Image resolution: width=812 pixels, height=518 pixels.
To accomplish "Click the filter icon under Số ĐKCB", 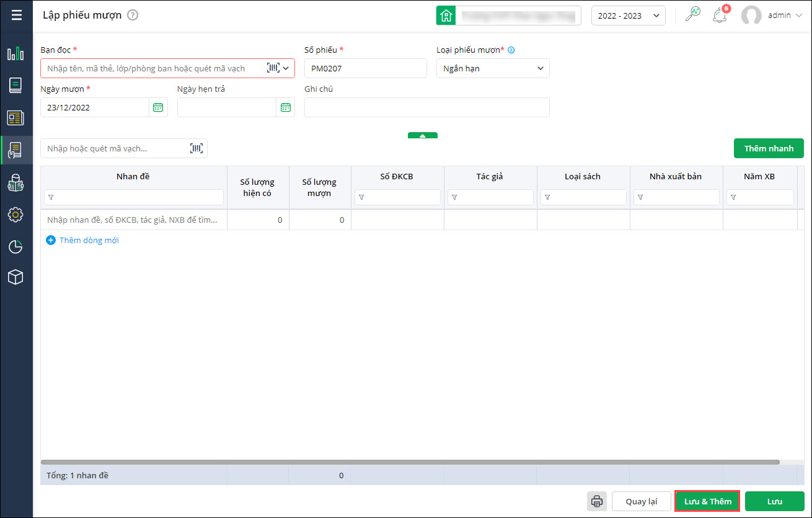I will point(361,197).
